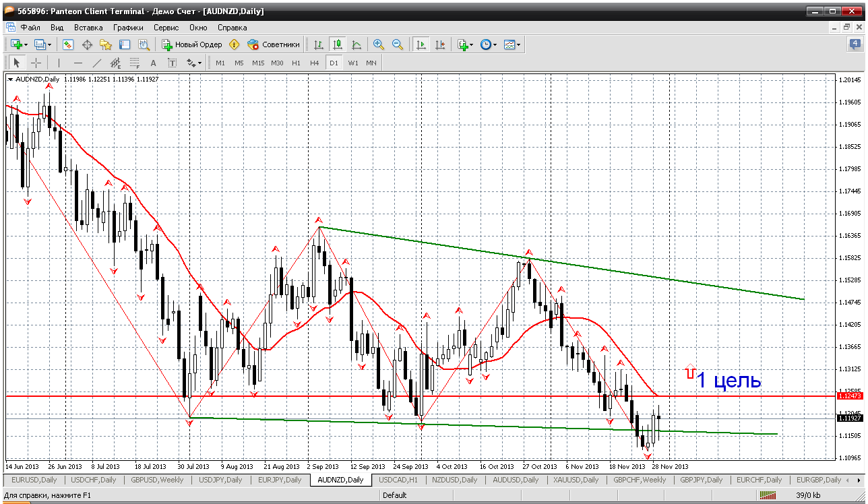This screenshot has width=868, height=504.
Task: Open the Вставка menu
Action: pyautogui.click(x=88, y=28)
